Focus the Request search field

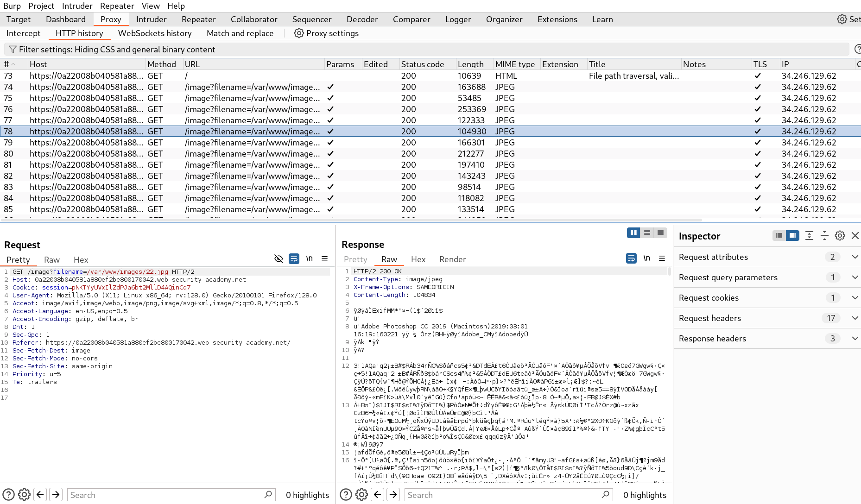click(171, 495)
